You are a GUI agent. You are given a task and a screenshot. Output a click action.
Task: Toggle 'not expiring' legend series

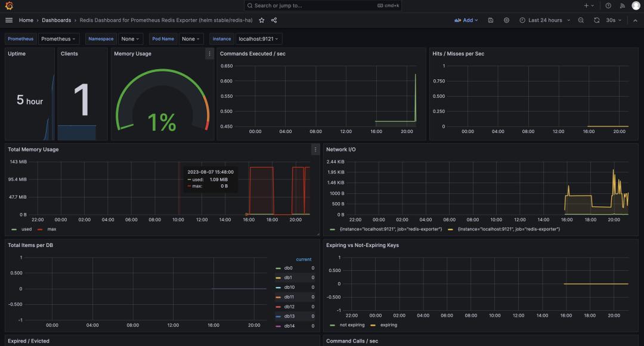352,325
